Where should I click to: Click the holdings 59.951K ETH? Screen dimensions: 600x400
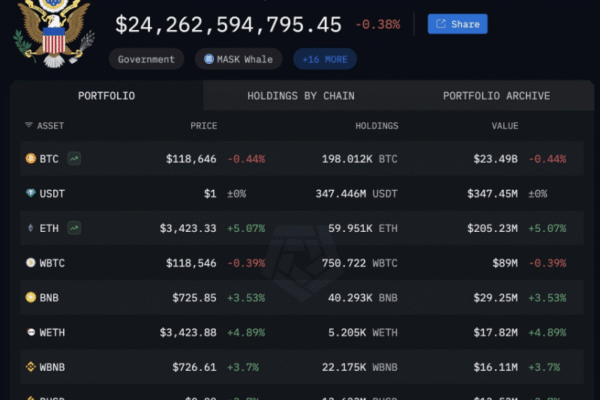click(x=363, y=229)
